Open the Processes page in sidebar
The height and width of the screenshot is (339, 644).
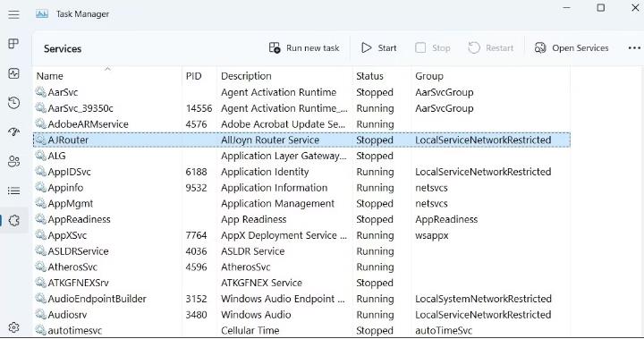pos(13,44)
